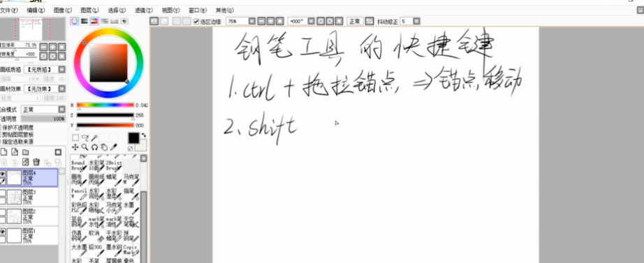Click the redo button in top toolbar
The width and height of the screenshot is (644, 263).
coord(164,21)
